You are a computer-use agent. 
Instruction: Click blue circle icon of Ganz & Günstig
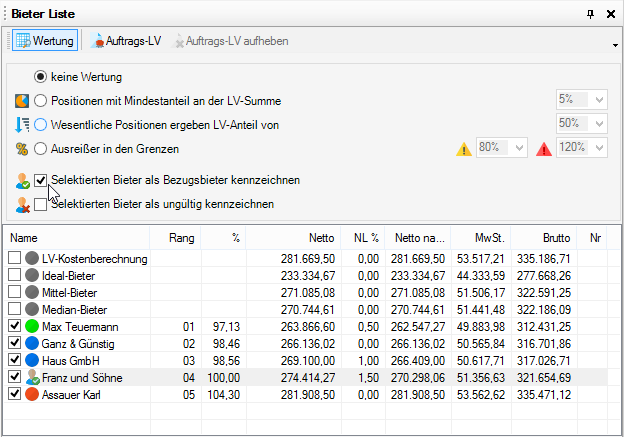(32, 343)
